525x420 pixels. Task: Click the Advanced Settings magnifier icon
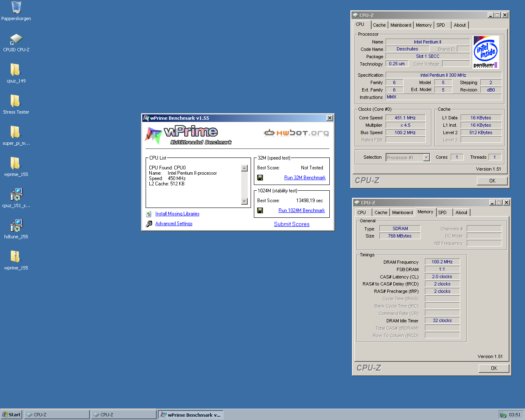click(x=149, y=224)
